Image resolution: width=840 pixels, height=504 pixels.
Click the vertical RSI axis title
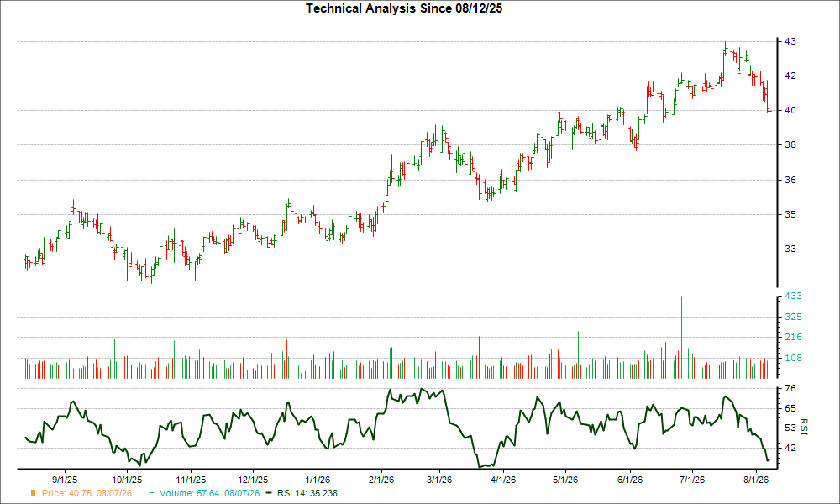point(803,428)
